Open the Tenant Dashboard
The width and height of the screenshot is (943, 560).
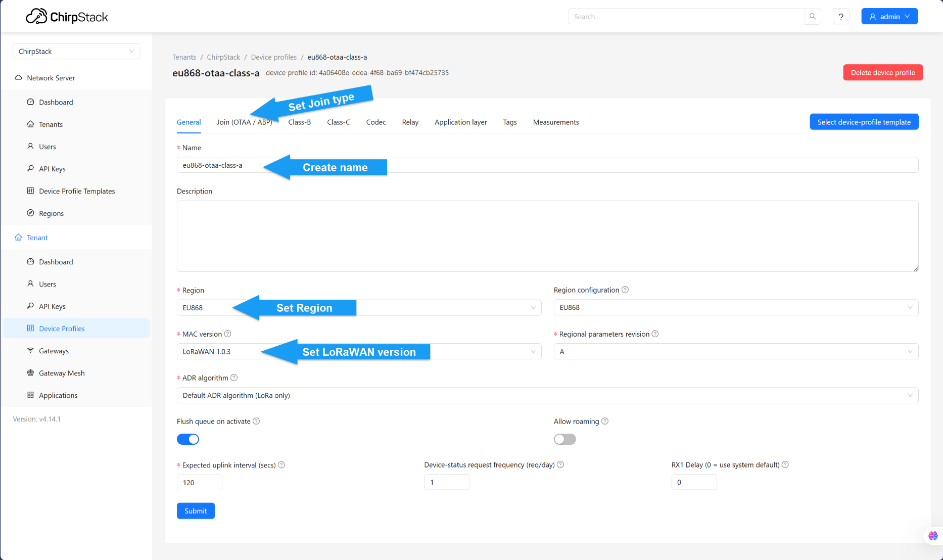click(56, 262)
